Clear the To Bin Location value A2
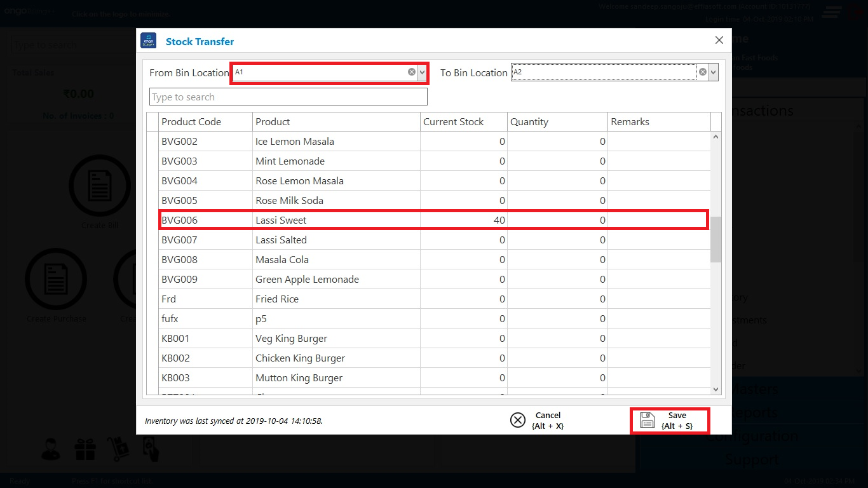Image resolution: width=868 pixels, height=488 pixels. 703,72
